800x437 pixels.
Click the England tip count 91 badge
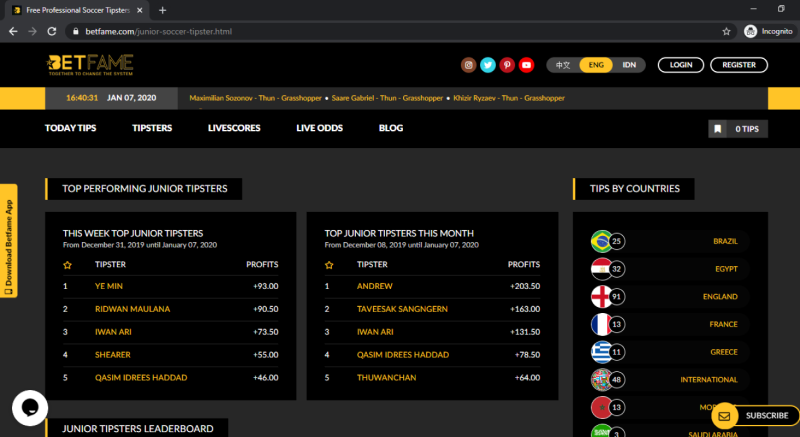click(x=617, y=296)
